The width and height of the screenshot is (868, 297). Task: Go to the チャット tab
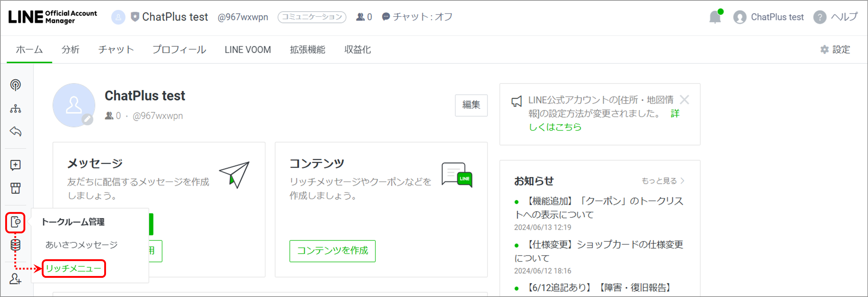[x=116, y=49]
